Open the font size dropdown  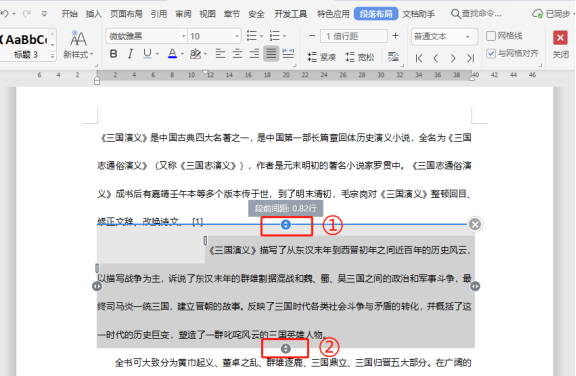[x=237, y=36]
